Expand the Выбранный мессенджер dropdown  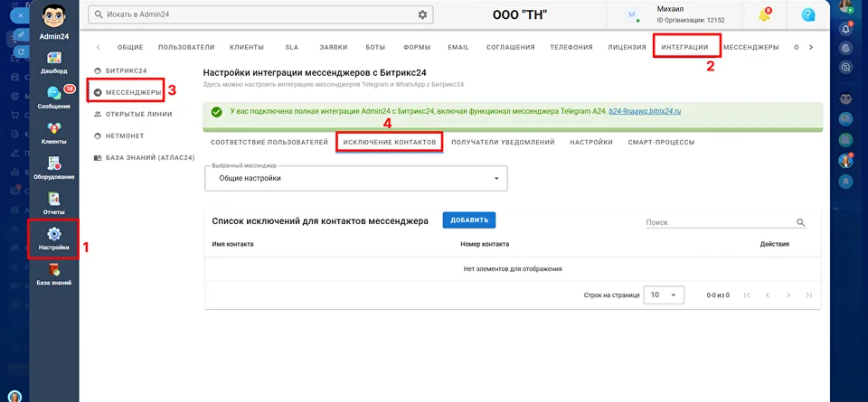coord(356,179)
